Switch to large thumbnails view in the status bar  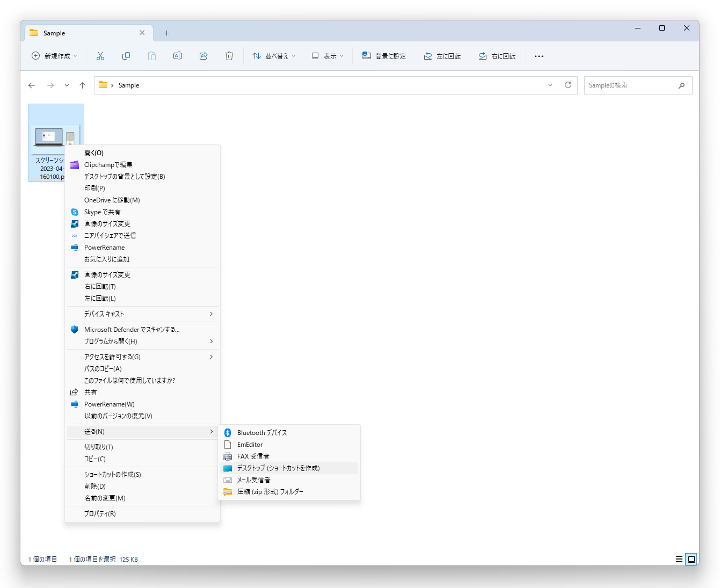(x=692, y=559)
